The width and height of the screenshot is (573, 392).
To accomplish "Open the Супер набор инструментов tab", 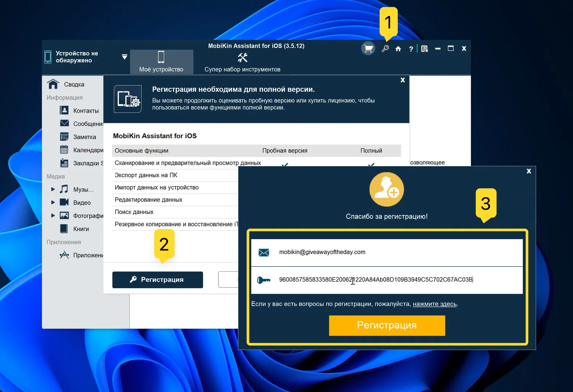I will pyautogui.click(x=242, y=62).
